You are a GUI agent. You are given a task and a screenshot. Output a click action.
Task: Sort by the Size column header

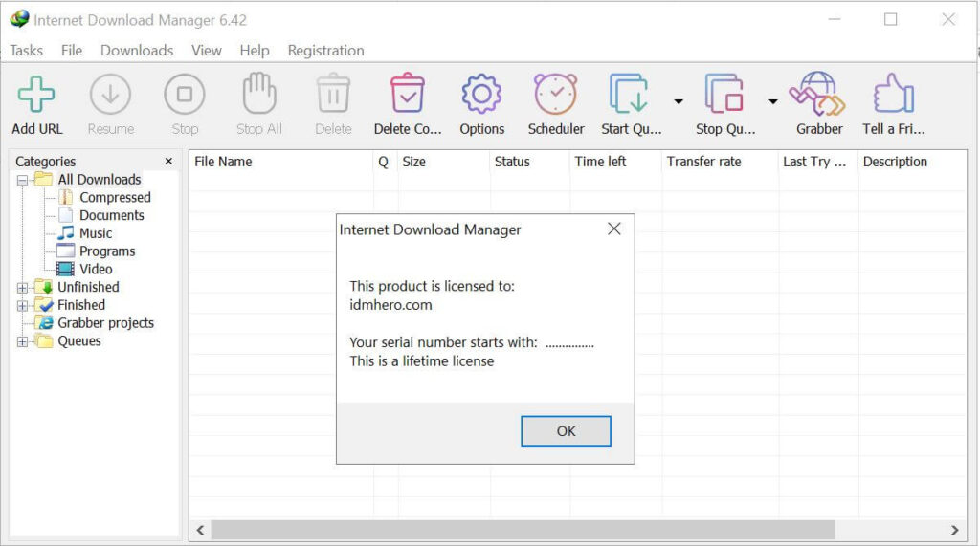point(444,162)
